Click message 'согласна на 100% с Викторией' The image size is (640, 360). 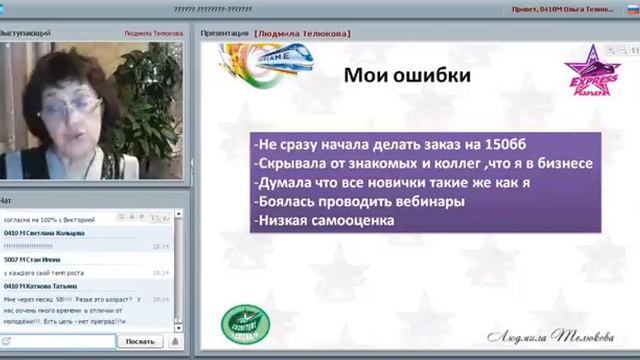click(x=49, y=220)
